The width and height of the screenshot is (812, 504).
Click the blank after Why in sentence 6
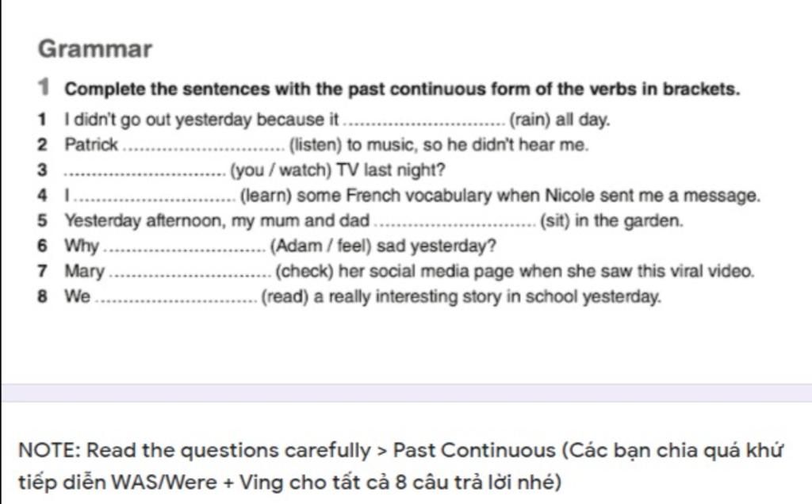pyautogui.click(x=184, y=247)
